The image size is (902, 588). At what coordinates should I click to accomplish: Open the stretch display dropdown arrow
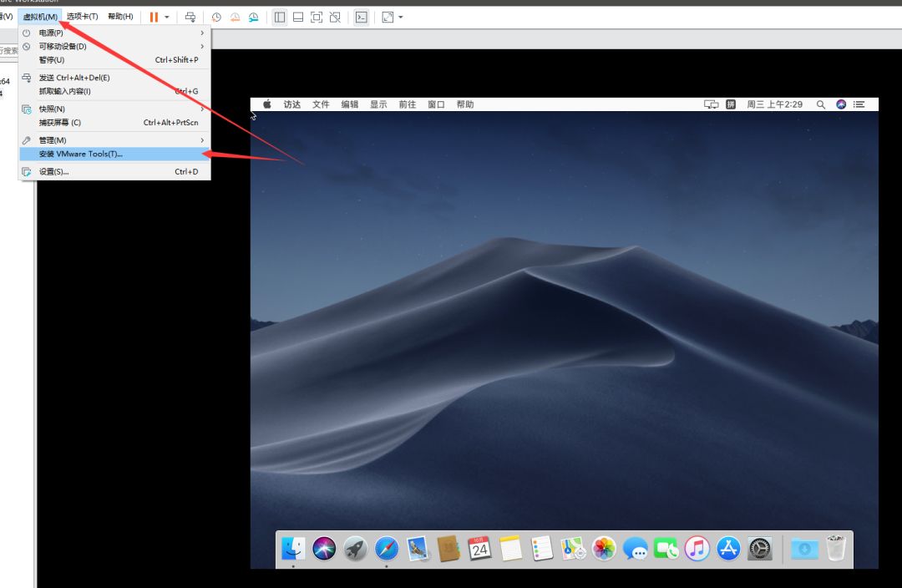(x=400, y=18)
